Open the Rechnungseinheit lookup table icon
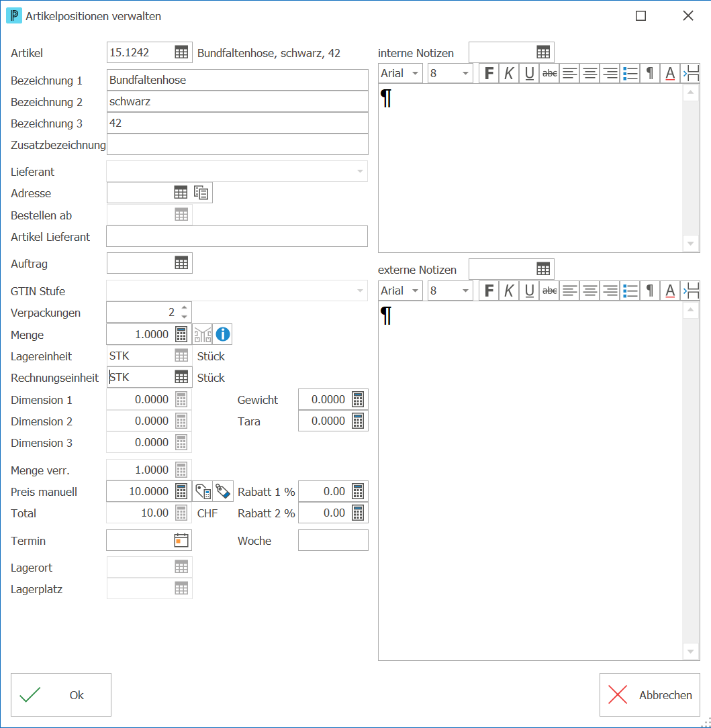Viewport: 711px width, 728px height. (181, 377)
